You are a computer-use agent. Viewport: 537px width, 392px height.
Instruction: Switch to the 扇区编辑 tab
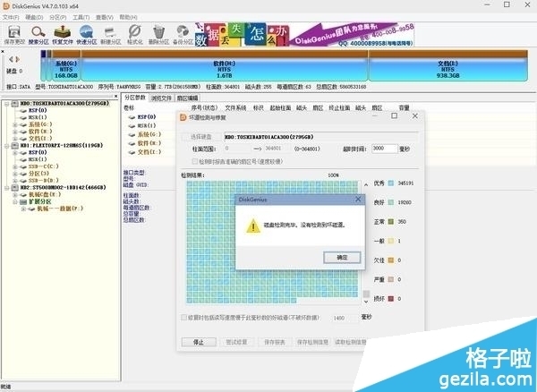point(187,98)
